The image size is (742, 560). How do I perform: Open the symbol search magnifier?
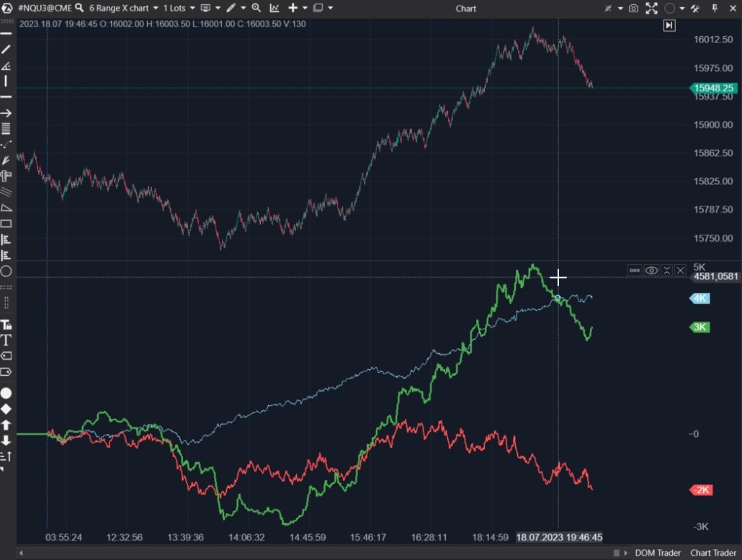[80, 8]
